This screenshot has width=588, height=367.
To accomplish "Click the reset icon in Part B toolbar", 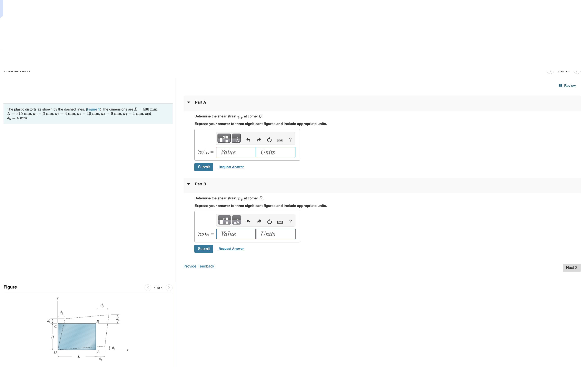I will pyautogui.click(x=269, y=222).
